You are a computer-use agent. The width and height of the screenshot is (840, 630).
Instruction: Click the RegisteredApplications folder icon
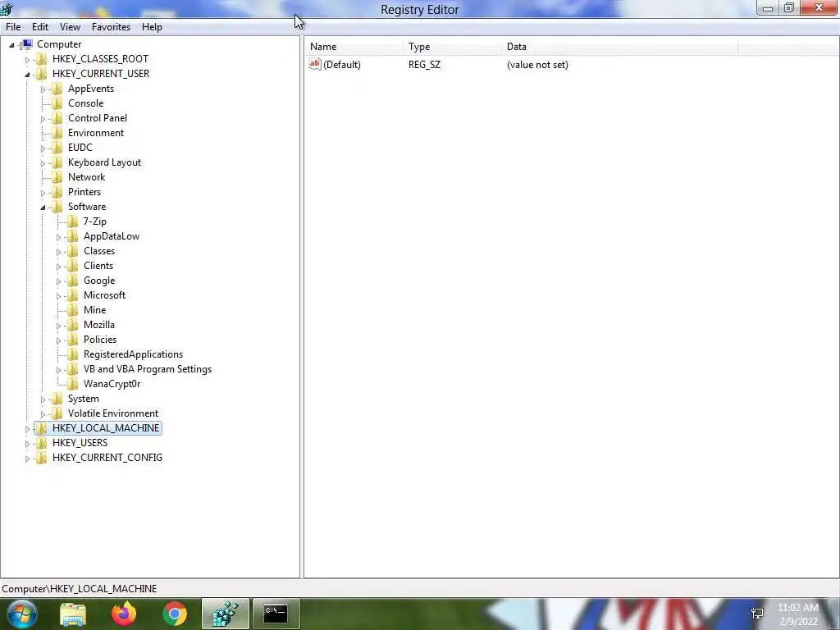72,354
